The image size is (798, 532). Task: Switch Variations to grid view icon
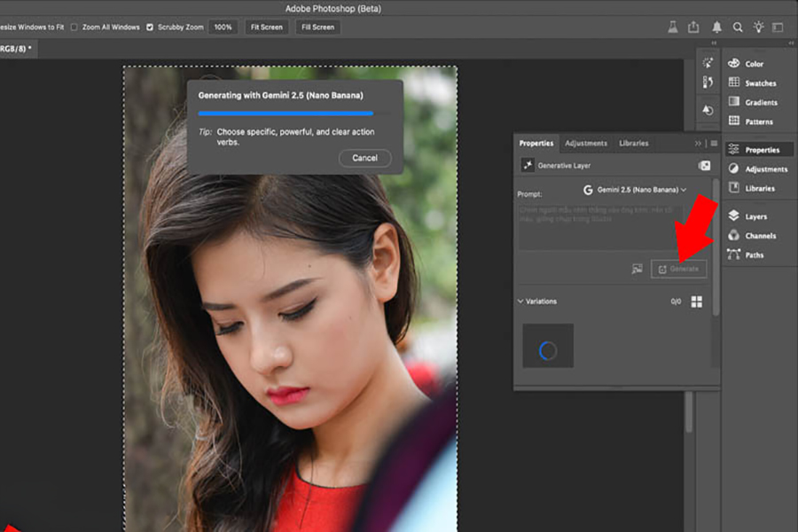(697, 301)
